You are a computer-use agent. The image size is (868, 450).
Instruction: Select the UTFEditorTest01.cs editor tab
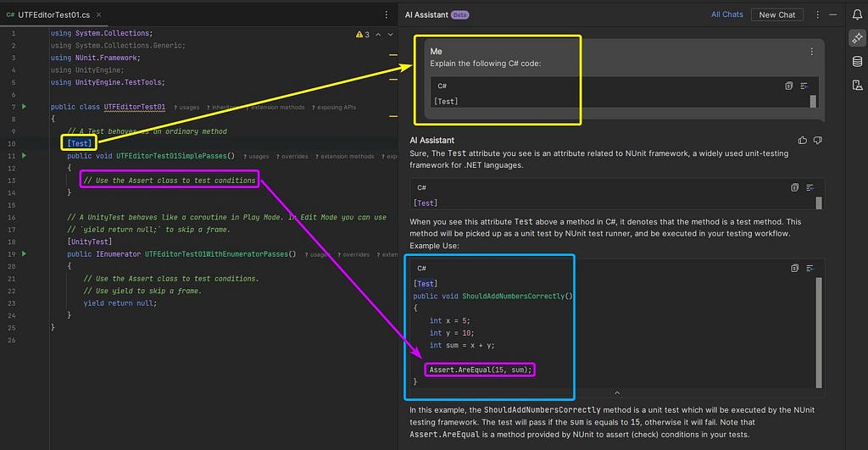53,15
